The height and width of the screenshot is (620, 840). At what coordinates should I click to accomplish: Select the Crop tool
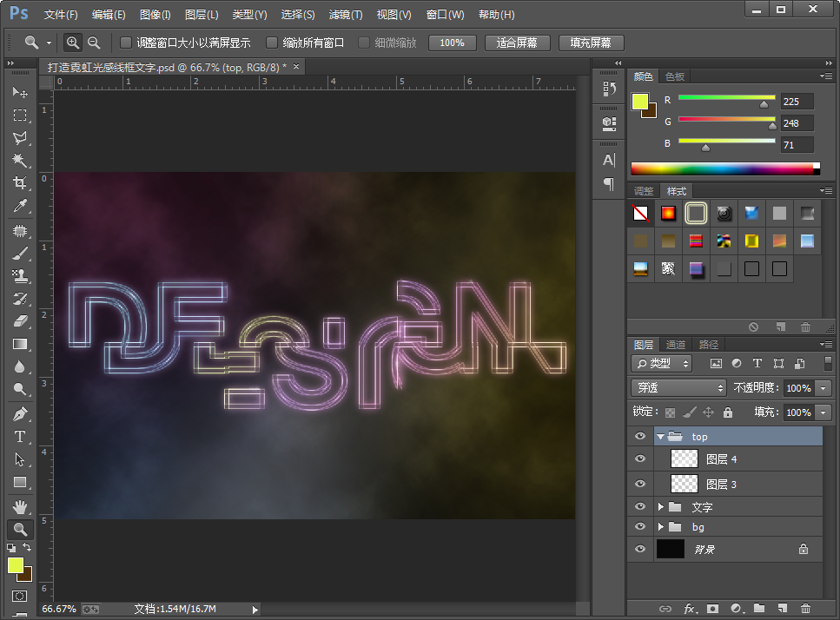(19, 183)
